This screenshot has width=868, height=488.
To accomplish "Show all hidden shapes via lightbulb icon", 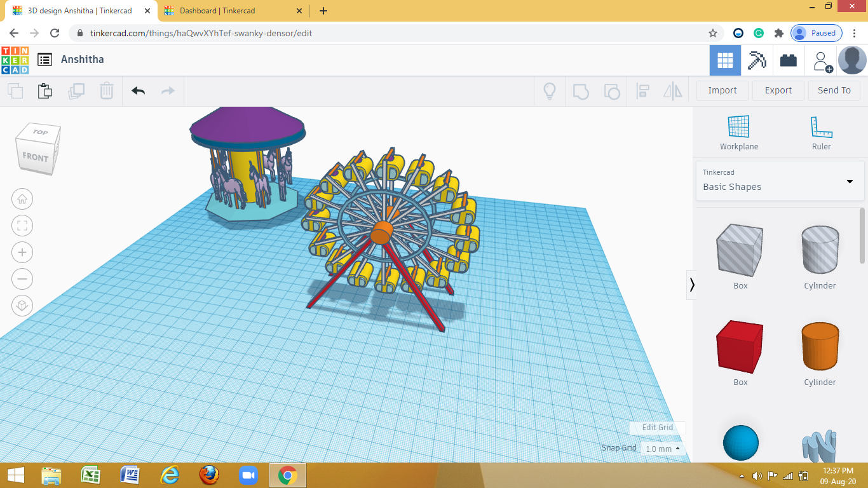I will point(550,91).
